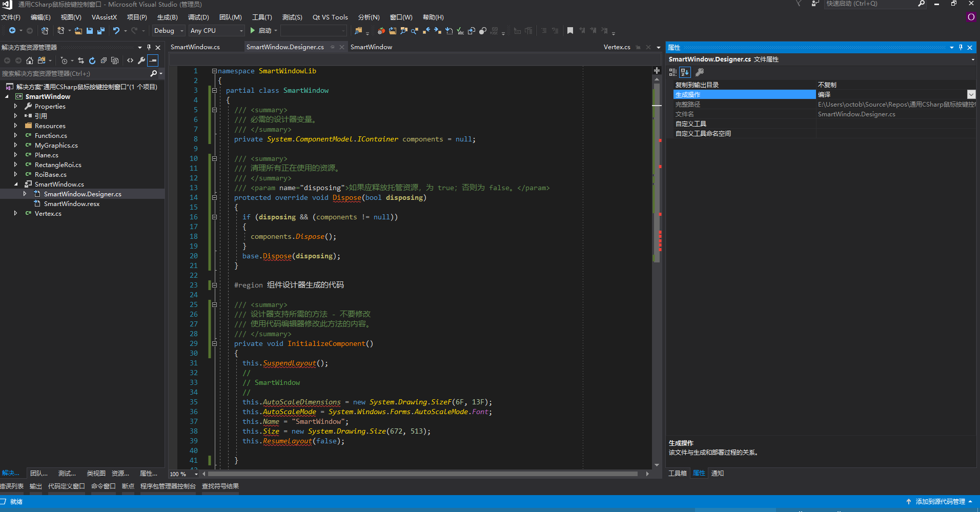Refresh the Solution Explorer tree
This screenshot has width=980, height=512.
click(x=92, y=60)
